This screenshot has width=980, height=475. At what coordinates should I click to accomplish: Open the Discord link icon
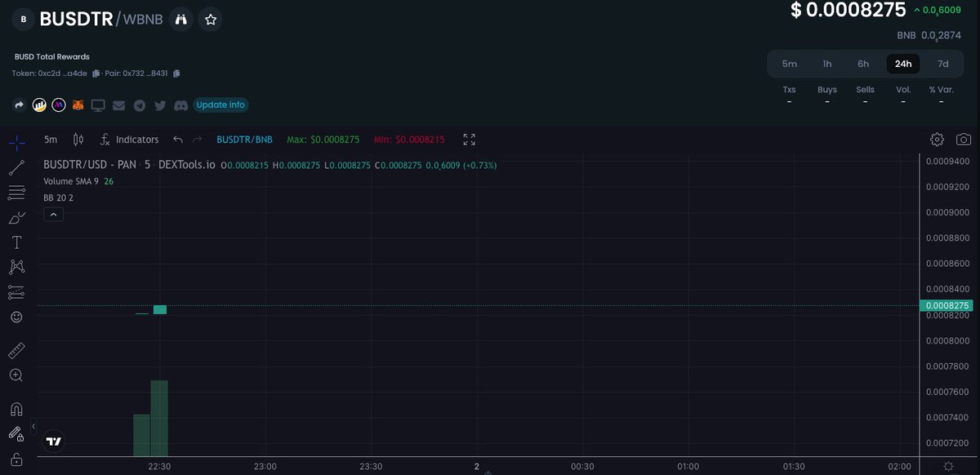[x=180, y=105]
